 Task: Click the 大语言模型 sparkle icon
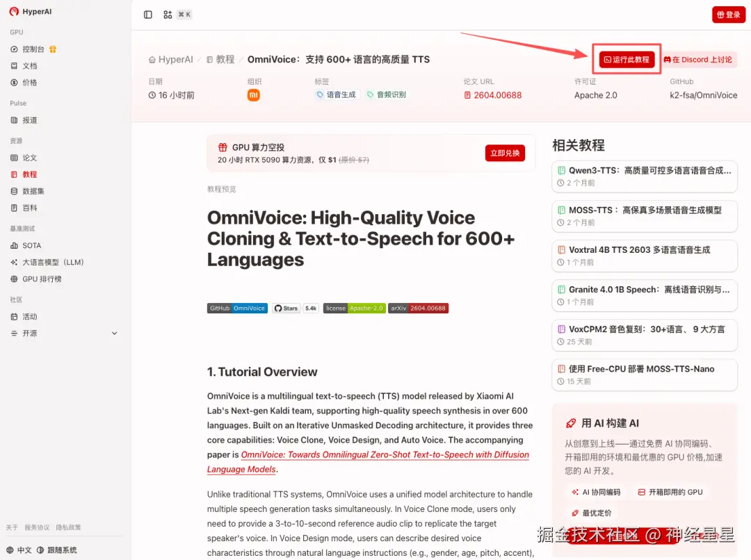tap(15, 263)
